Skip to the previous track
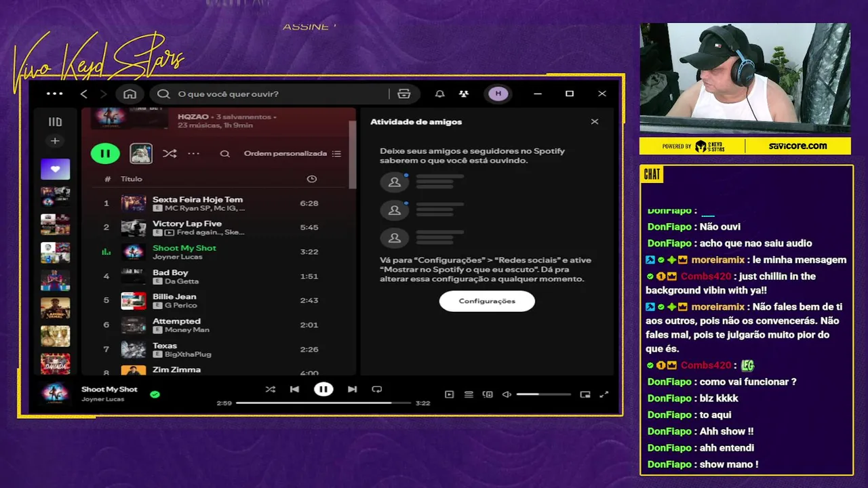Viewport: 868px width, 488px height. pos(294,389)
